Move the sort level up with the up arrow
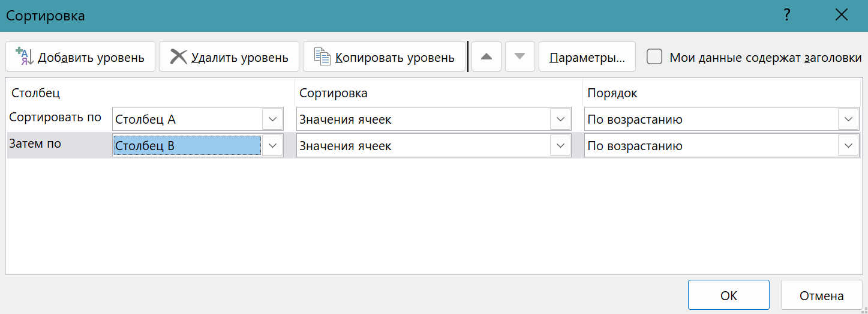868x314 pixels. click(x=486, y=57)
